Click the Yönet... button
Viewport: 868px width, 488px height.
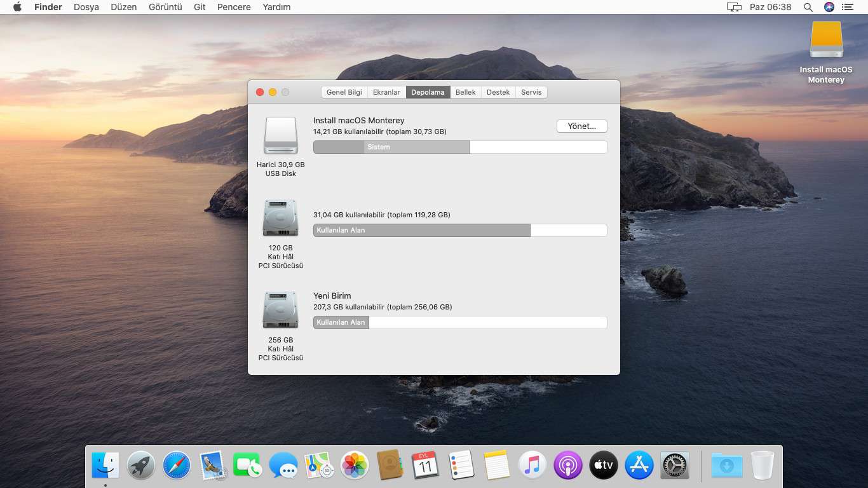[582, 126]
